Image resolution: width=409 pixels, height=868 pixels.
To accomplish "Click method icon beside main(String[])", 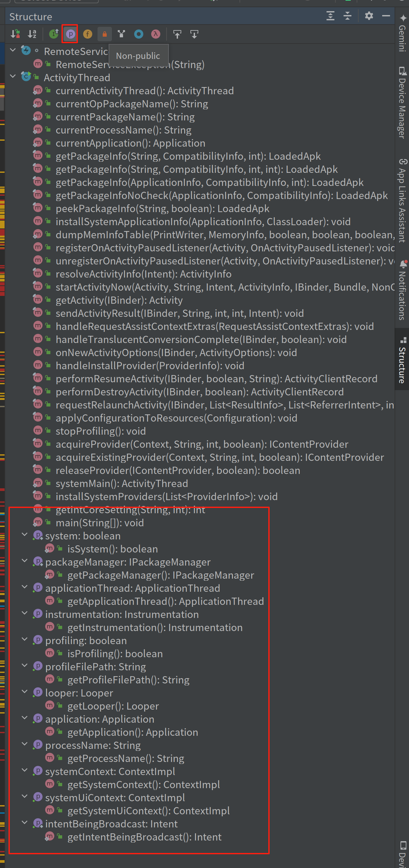I will pyautogui.click(x=38, y=522).
